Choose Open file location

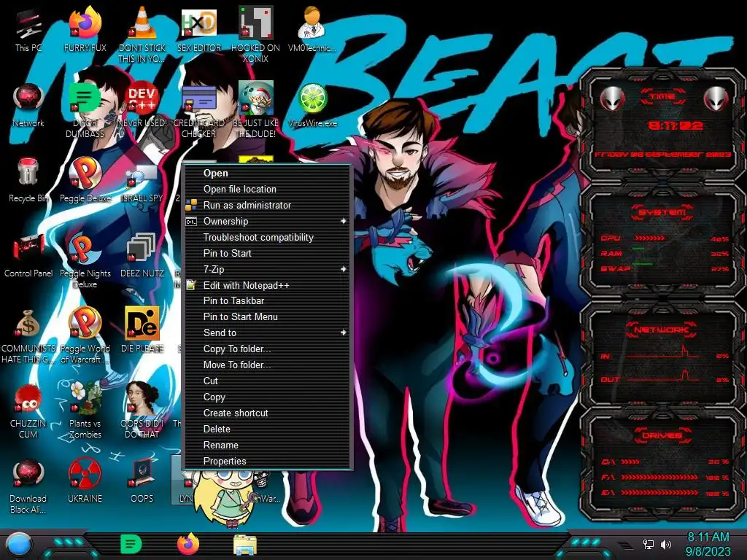(267, 189)
